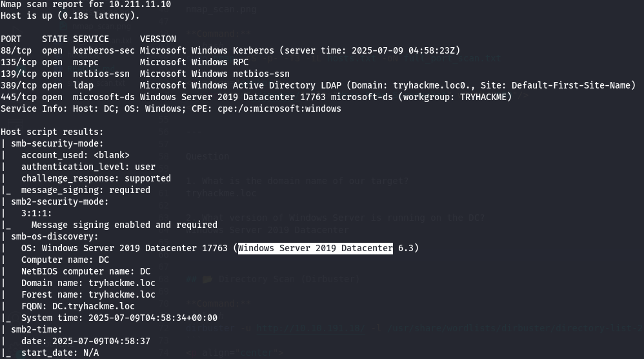
Task: Click the faded tryhackme.loc answer text
Action: point(221,193)
